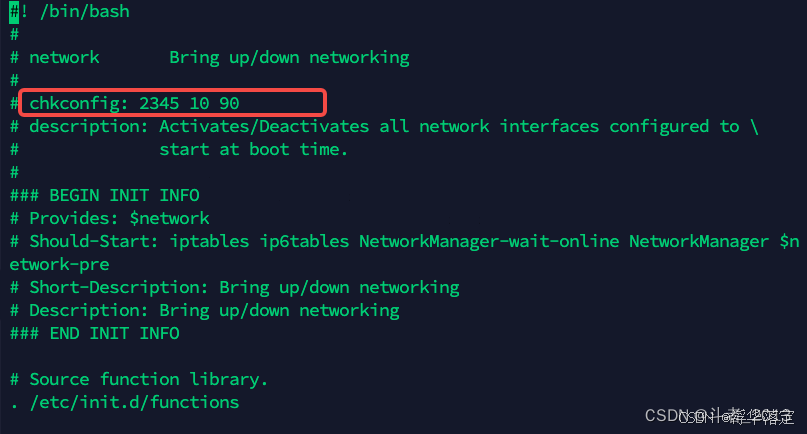Click the text "start at boot time."
This screenshot has width=807, height=434.
coord(254,149)
